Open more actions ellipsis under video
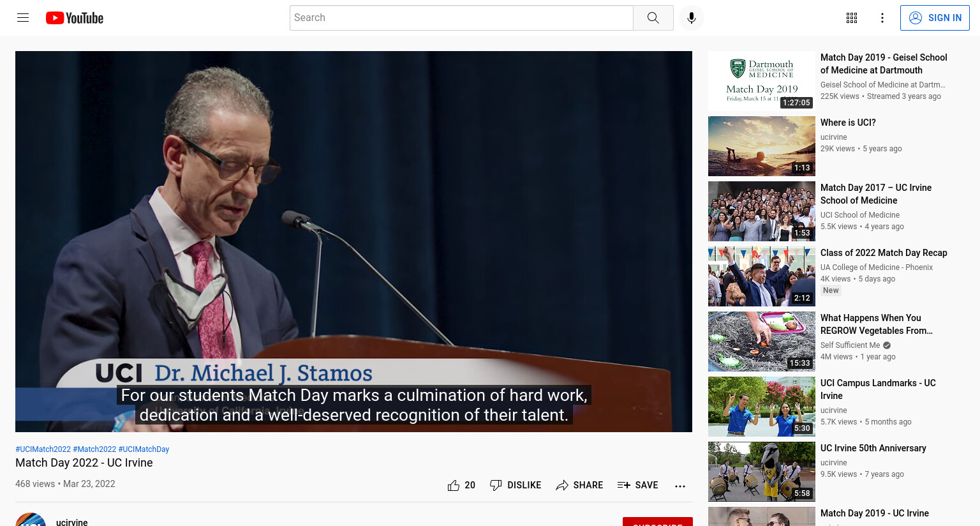The image size is (980, 526). pyautogui.click(x=680, y=486)
